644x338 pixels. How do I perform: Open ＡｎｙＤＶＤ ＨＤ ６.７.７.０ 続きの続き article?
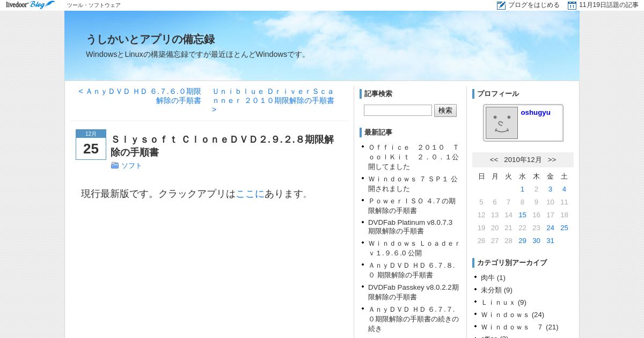[413, 319]
